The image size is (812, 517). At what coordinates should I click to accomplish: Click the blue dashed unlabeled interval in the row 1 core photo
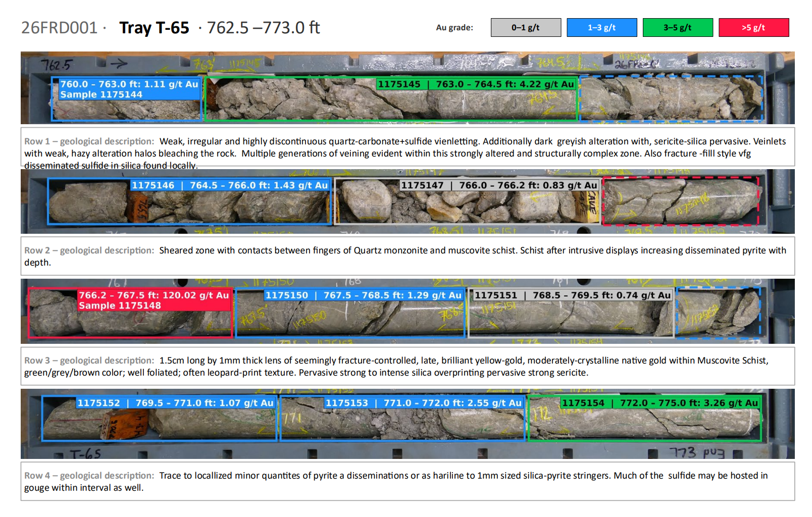(671, 98)
